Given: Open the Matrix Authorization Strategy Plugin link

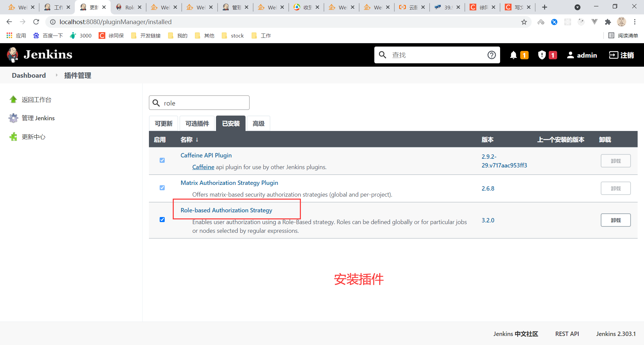Looking at the screenshot, I should pyautogui.click(x=229, y=183).
